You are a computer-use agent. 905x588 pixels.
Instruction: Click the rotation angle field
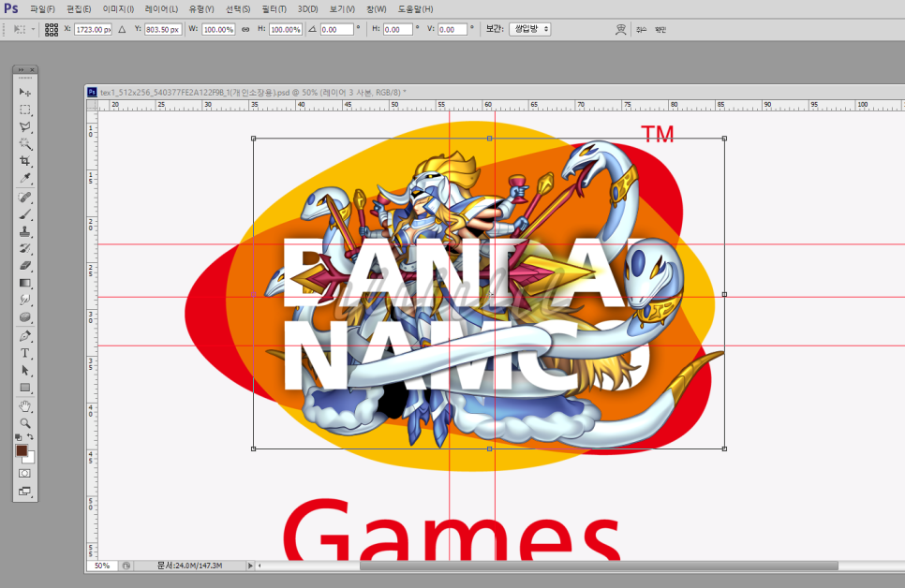(336, 29)
